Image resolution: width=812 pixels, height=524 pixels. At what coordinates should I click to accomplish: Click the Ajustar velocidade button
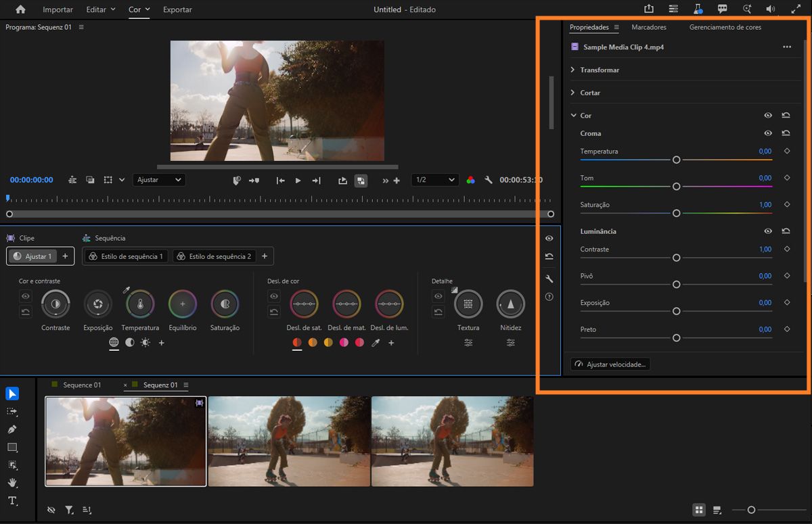click(610, 364)
